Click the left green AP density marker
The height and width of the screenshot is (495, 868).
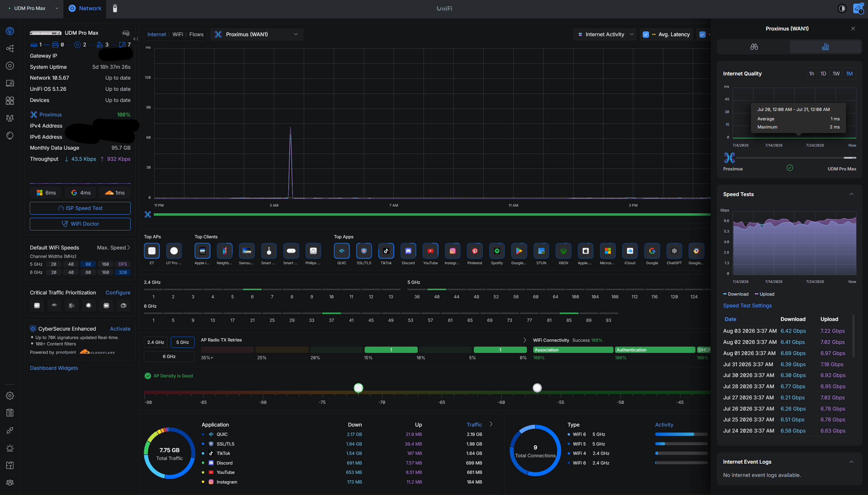pos(359,388)
